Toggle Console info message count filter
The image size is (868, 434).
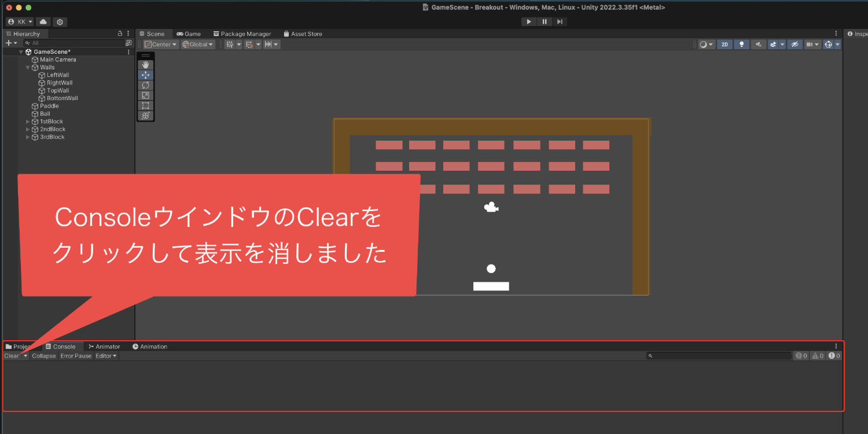point(801,356)
